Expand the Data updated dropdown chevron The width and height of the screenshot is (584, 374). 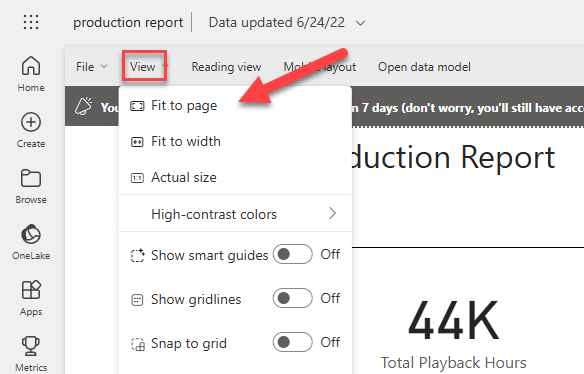360,23
